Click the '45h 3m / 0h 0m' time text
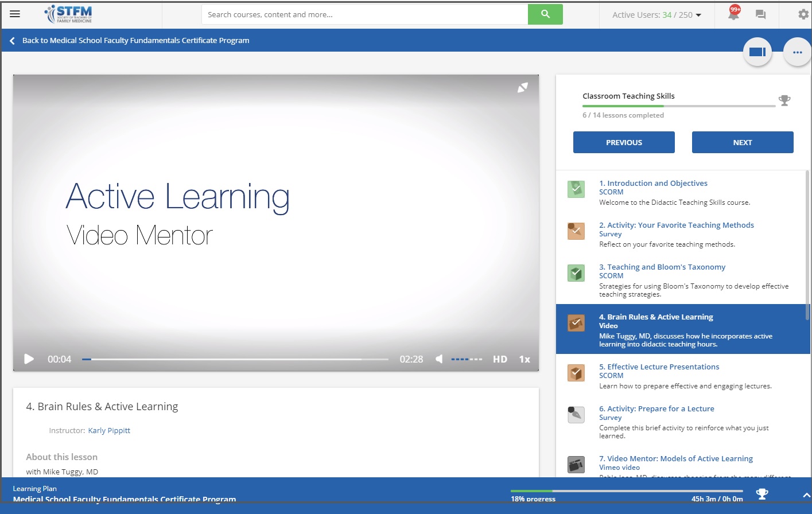This screenshot has height=514, width=812. tap(717, 499)
